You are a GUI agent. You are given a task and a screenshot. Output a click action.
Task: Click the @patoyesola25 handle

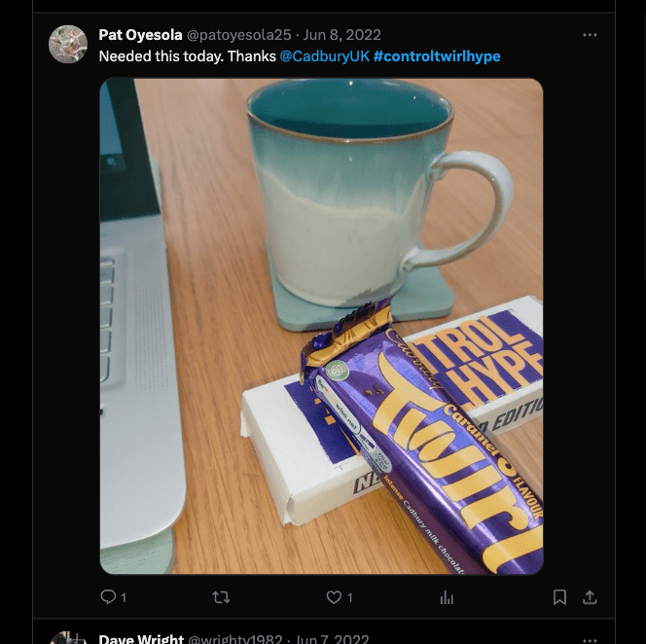238,35
